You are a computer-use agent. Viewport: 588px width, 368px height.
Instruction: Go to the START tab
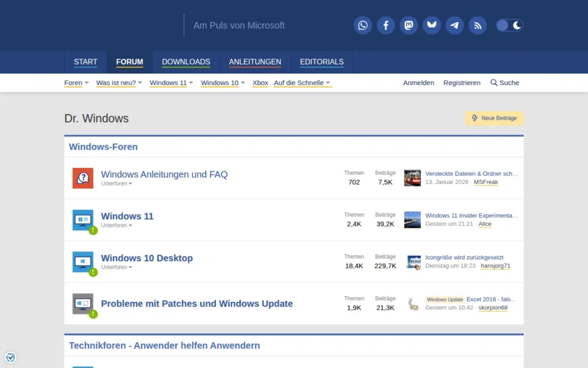pyautogui.click(x=86, y=62)
